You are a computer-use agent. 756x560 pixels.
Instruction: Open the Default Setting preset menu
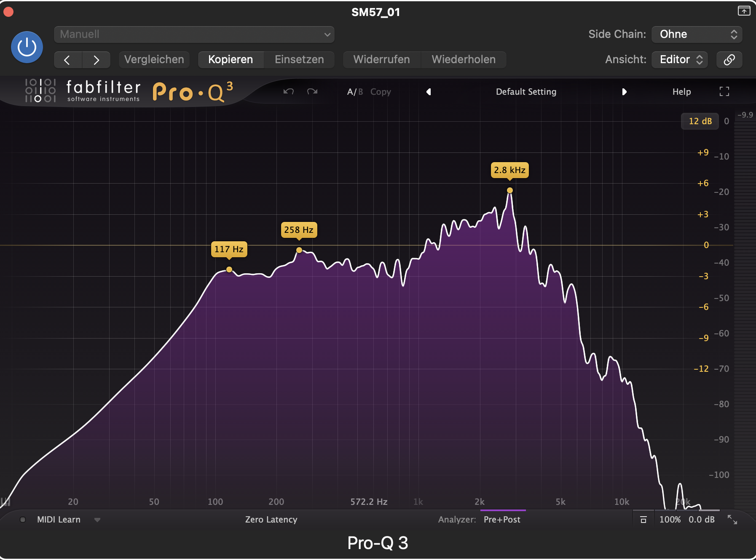[x=526, y=92]
